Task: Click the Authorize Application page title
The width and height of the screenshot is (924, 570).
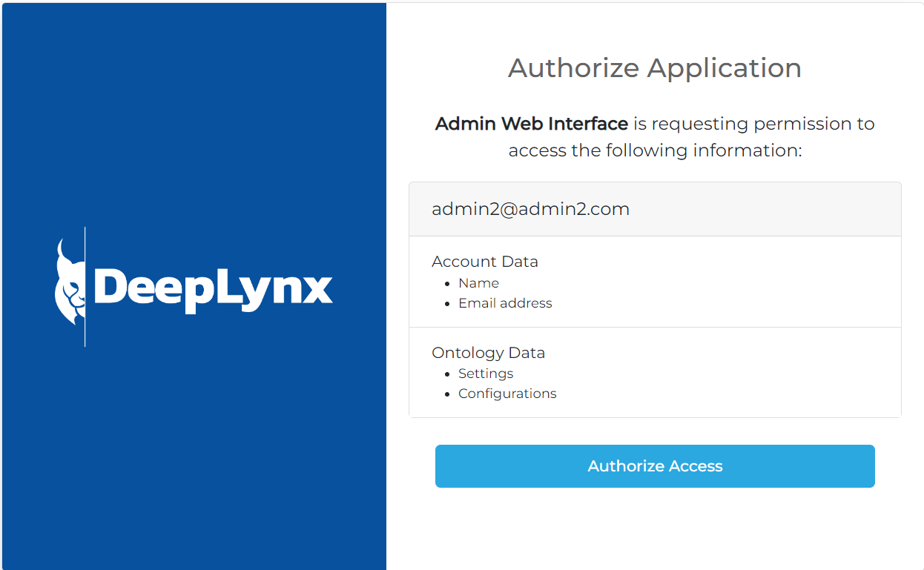Action: 654,68
